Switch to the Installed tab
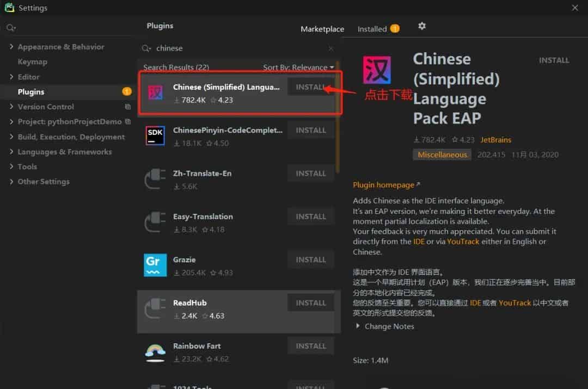Image resolution: width=588 pixels, height=389 pixels. (372, 29)
